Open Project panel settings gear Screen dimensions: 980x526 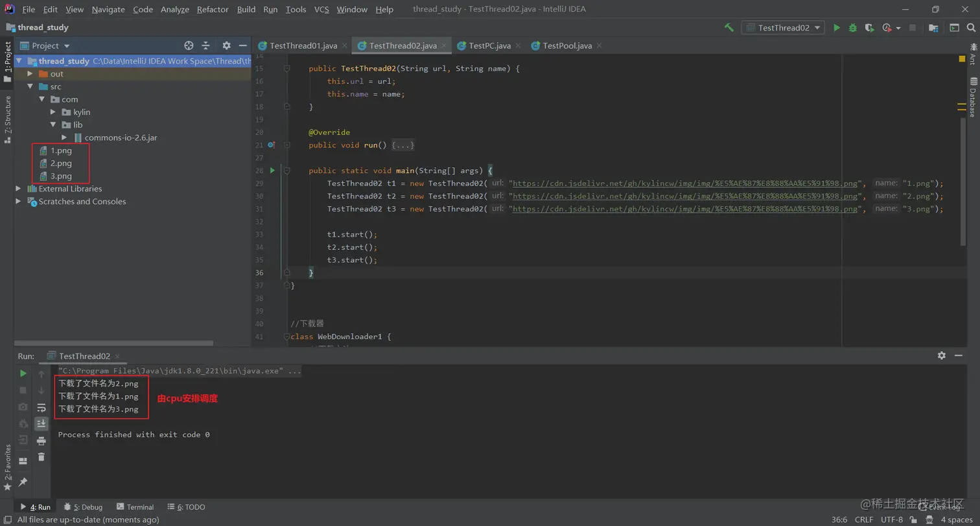coord(226,45)
